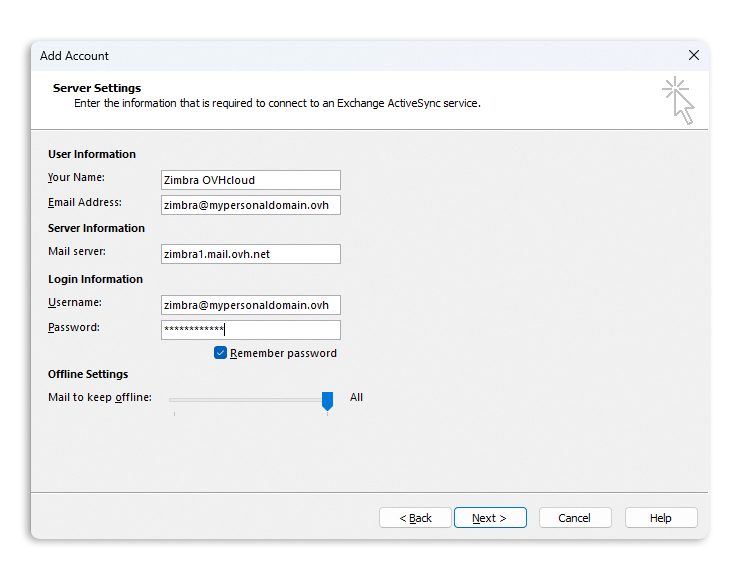Click into the Password field
The width and height of the screenshot is (734, 570).
pyautogui.click(x=250, y=330)
